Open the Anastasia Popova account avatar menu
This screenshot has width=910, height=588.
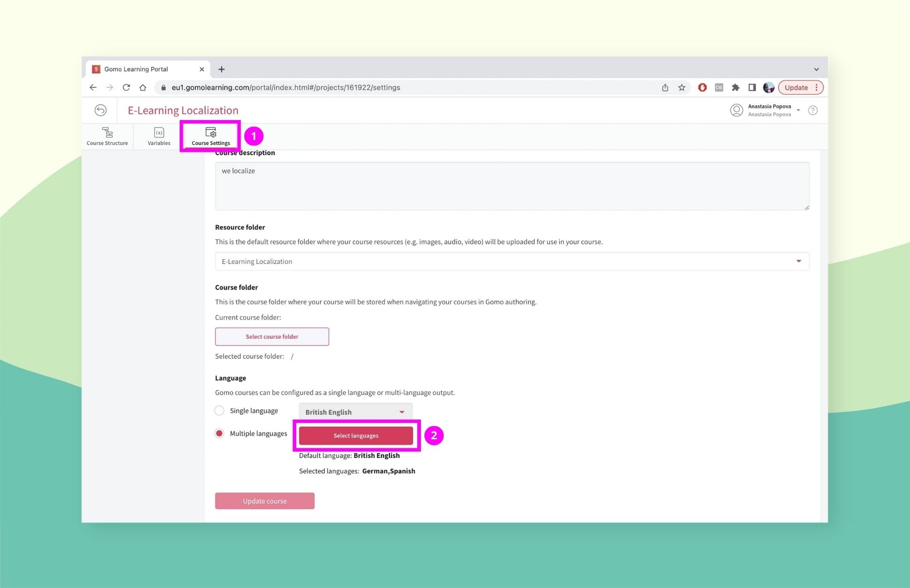737,110
